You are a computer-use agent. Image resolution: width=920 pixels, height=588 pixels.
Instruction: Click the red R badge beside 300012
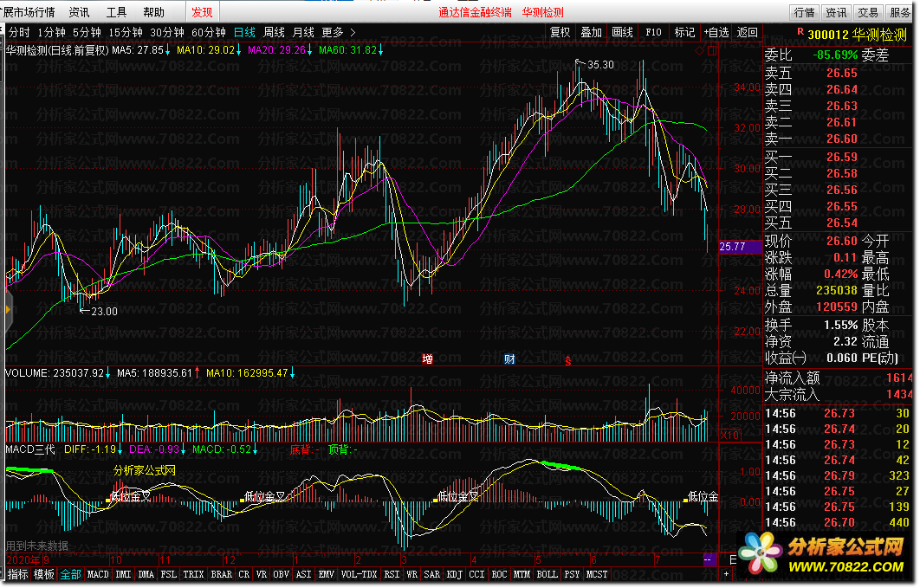pos(800,32)
